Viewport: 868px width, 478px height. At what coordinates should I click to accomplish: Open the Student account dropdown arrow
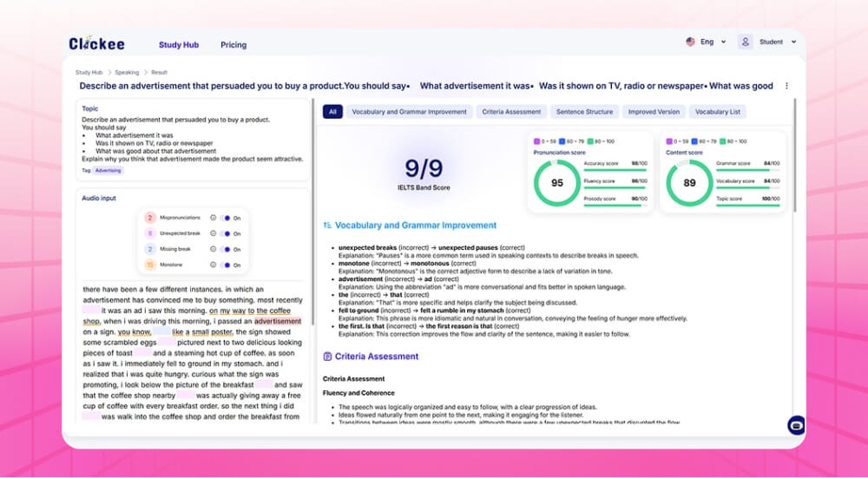pos(792,42)
